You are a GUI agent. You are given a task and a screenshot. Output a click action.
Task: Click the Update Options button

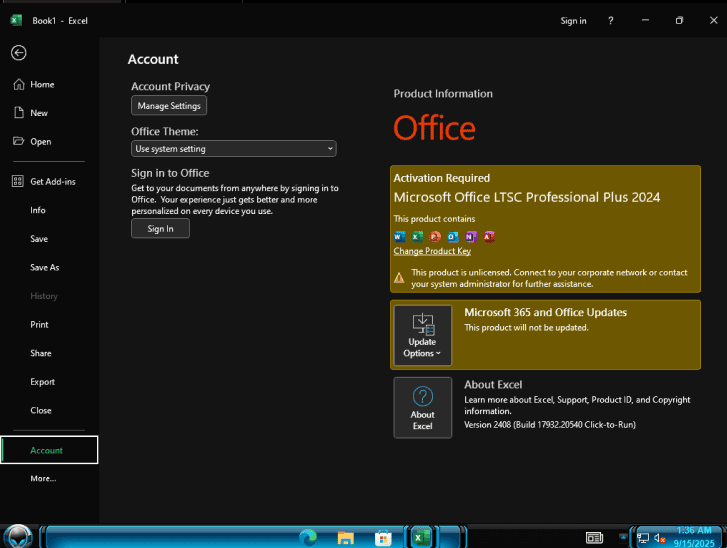pyautogui.click(x=422, y=335)
